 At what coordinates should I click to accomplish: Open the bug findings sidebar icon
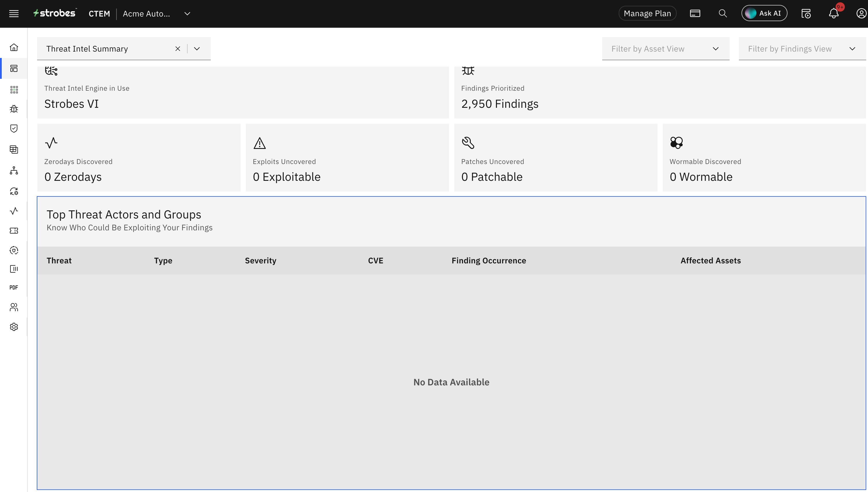point(14,109)
